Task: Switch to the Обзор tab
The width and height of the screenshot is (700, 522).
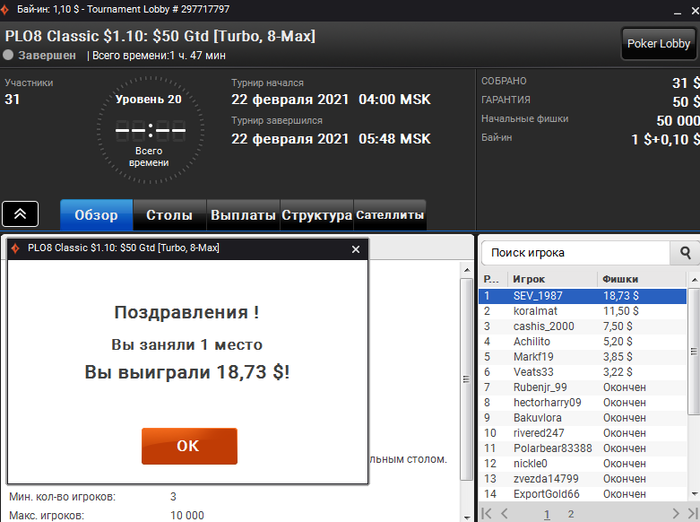Action: point(96,215)
